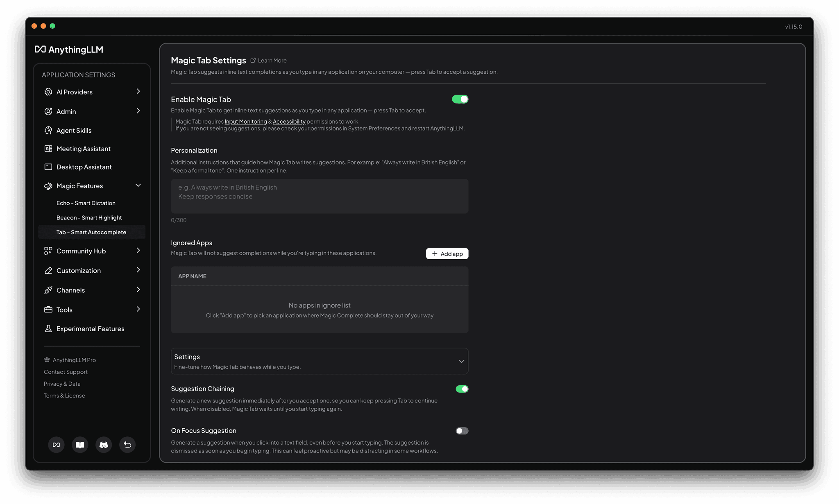This screenshot has width=839, height=504.
Task: Open the Accessibility permissions link
Action: [289, 122]
